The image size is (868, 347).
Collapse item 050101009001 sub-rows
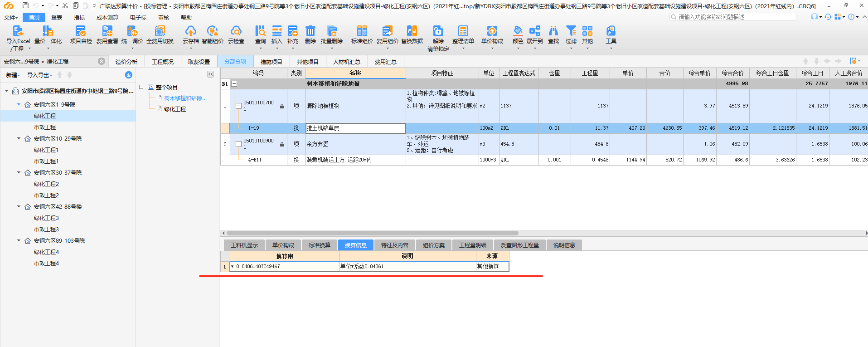click(x=238, y=144)
